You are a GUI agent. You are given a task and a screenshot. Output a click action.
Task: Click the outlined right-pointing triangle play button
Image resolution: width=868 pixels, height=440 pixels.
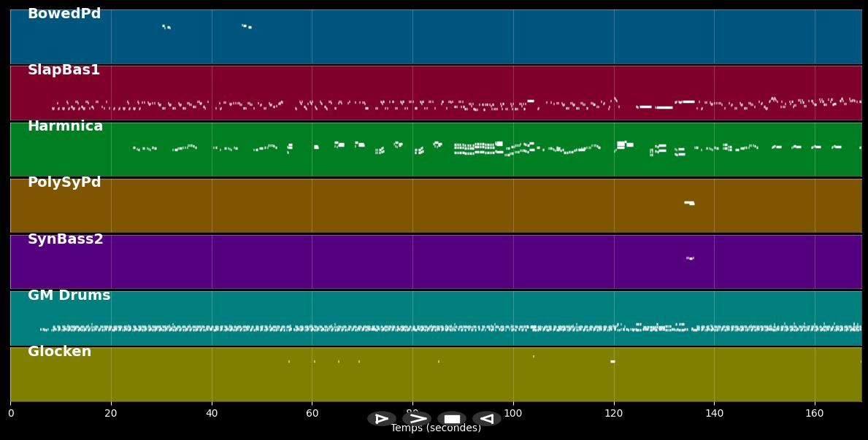381,419
